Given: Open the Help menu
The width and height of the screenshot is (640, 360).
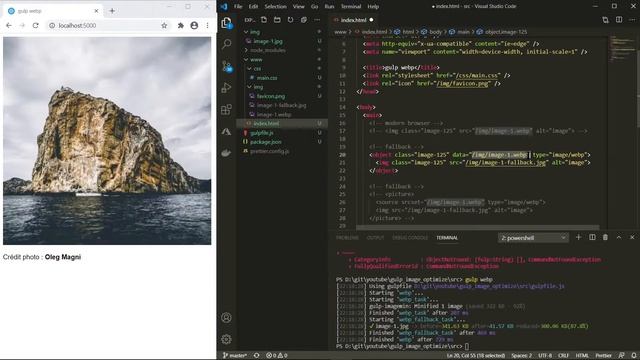Looking at the screenshot, I should click(373, 7).
